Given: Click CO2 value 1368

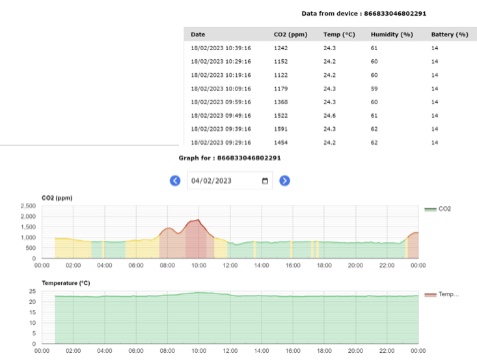Looking at the screenshot, I should (281, 102).
